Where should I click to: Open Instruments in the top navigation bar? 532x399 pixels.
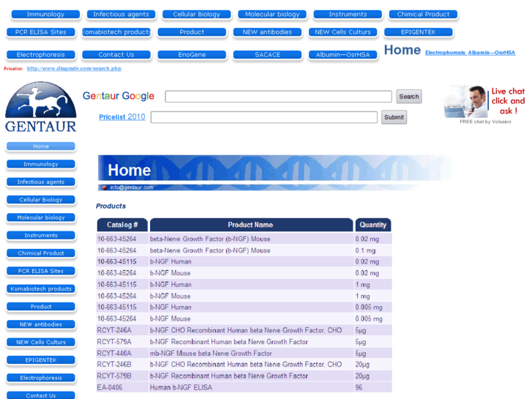(348, 14)
